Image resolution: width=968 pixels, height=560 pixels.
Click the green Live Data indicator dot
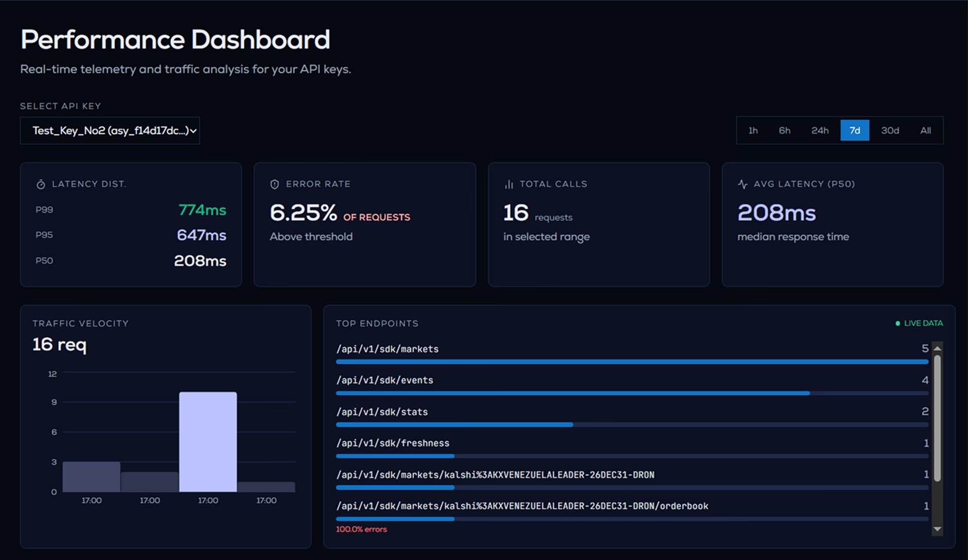click(898, 323)
